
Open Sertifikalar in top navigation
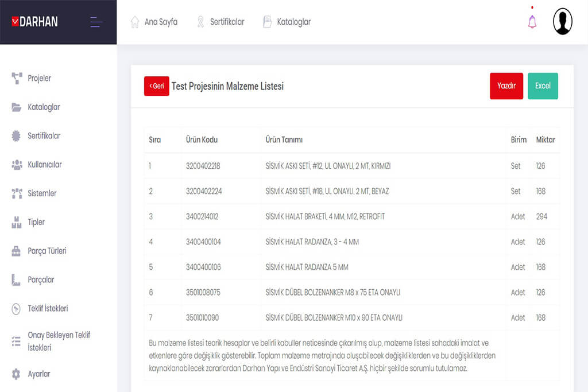point(220,22)
